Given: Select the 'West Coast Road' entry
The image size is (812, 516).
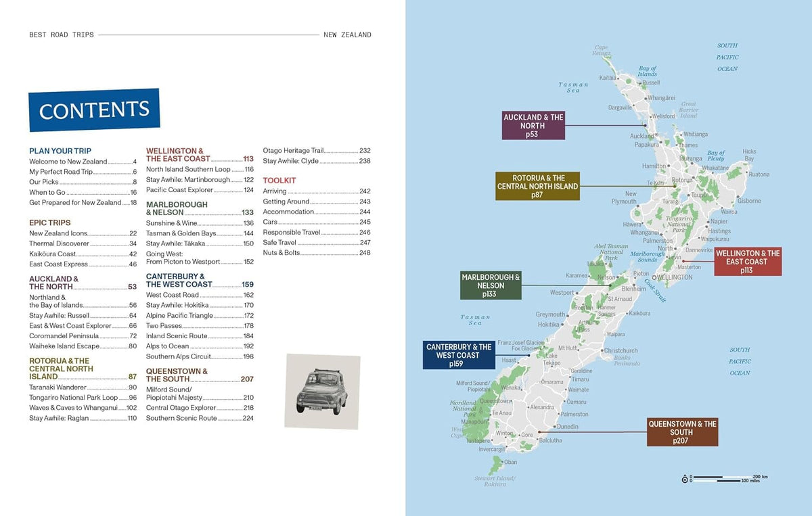Looking at the screenshot, I should click(x=200, y=295).
